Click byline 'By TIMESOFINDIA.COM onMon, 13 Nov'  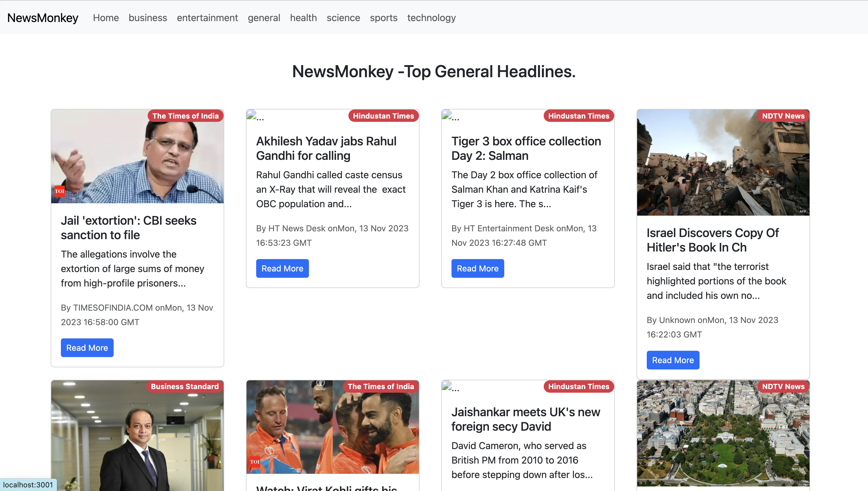pyautogui.click(x=137, y=308)
